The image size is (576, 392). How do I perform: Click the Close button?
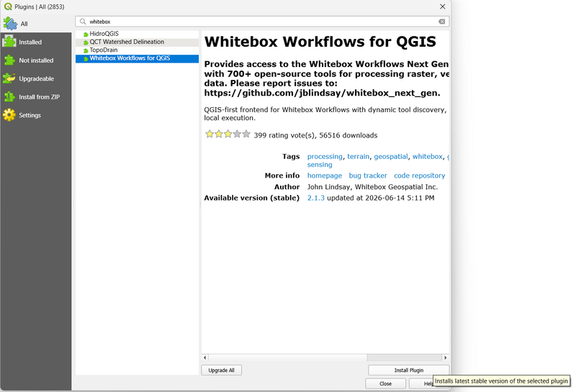click(385, 383)
